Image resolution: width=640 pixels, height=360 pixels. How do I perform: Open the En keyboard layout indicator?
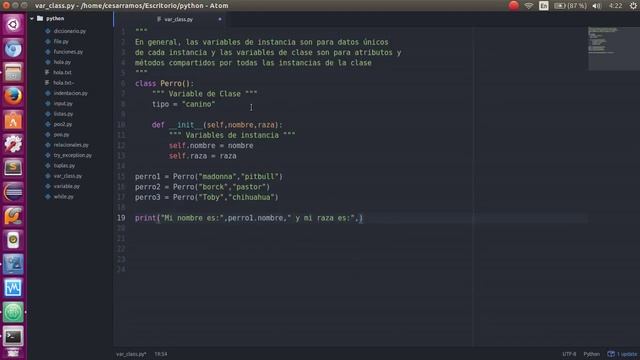[x=544, y=6]
